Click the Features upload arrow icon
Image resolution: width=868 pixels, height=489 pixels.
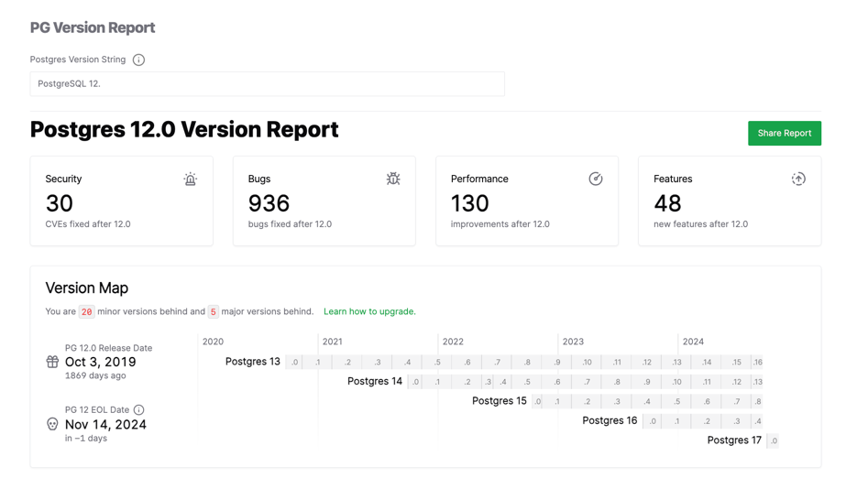point(798,179)
